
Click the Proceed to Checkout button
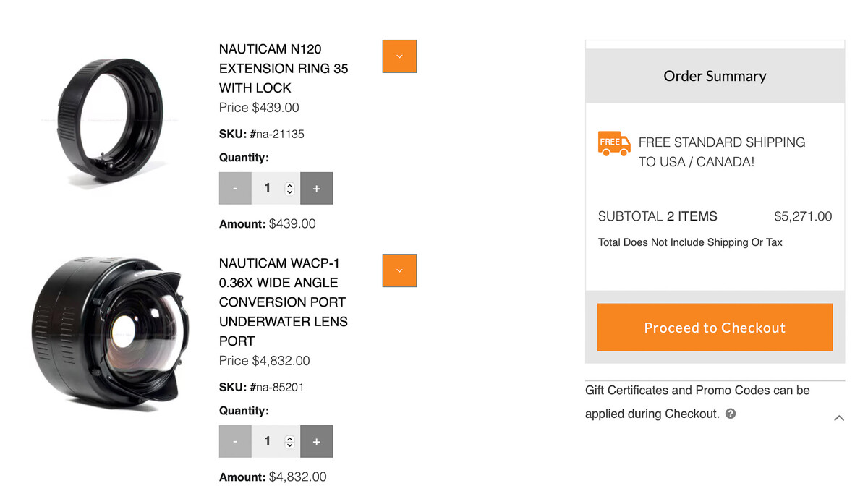[715, 328]
